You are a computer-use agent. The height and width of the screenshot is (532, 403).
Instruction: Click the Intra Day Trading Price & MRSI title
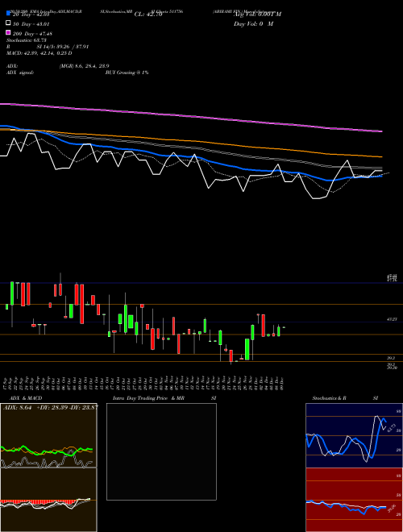[x=164, y=398]
